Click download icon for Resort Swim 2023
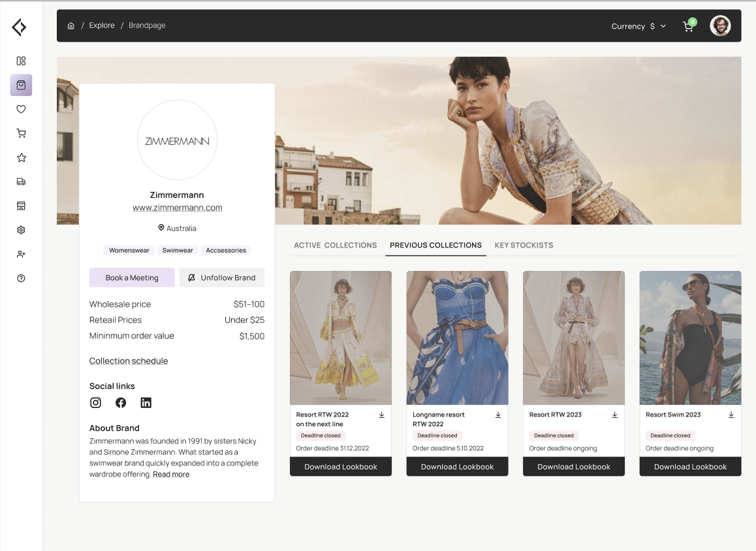 731,415
